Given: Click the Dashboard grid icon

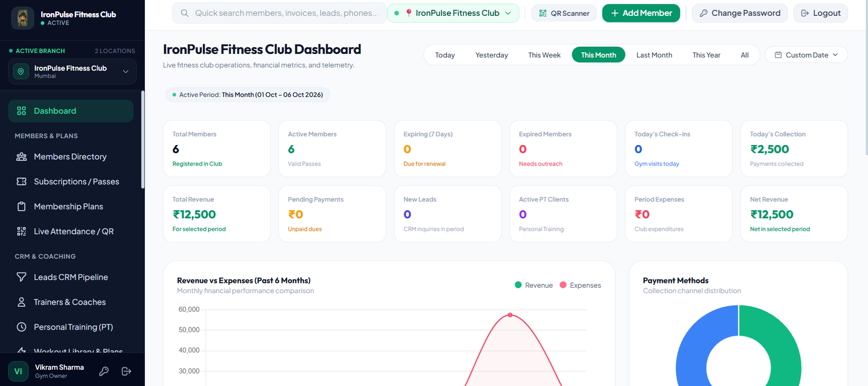Looking at the screenshot, I should click(21, 111).
